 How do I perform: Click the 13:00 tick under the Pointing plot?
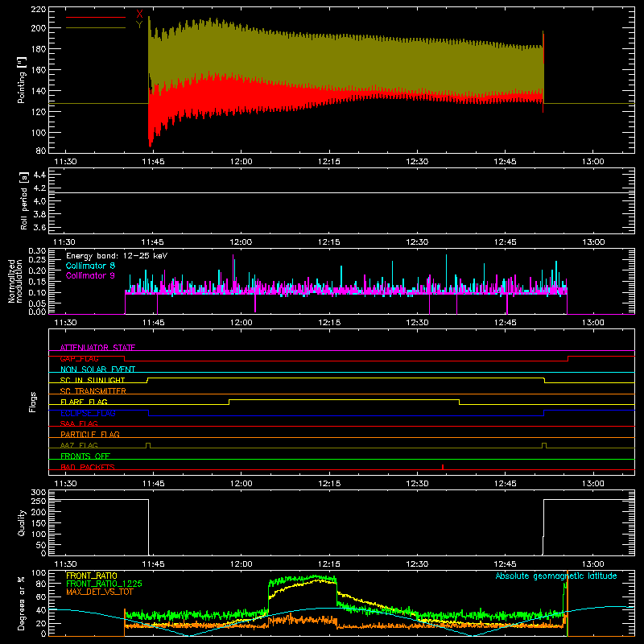pyautogui.click(x=593, y=162)
